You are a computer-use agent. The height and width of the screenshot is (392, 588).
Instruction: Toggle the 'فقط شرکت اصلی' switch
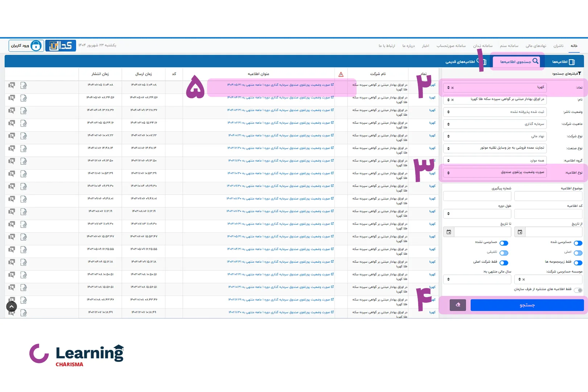[x=504, y=263]
